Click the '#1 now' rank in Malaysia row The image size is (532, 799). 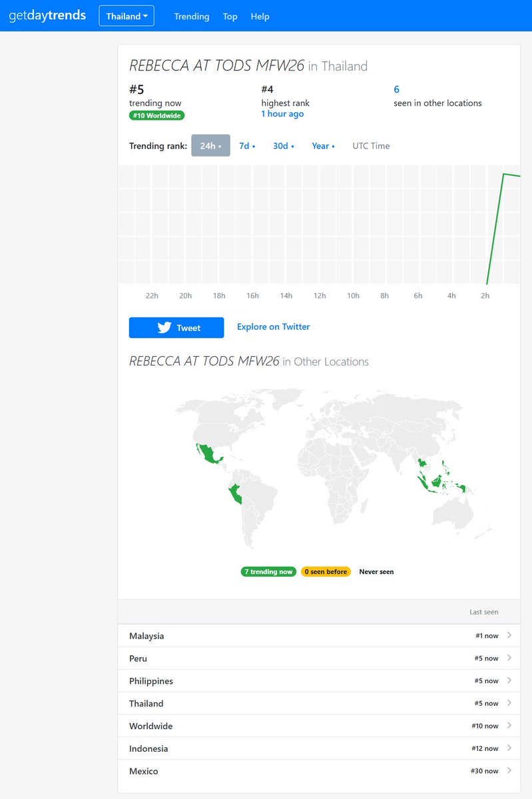coord(487,636)
